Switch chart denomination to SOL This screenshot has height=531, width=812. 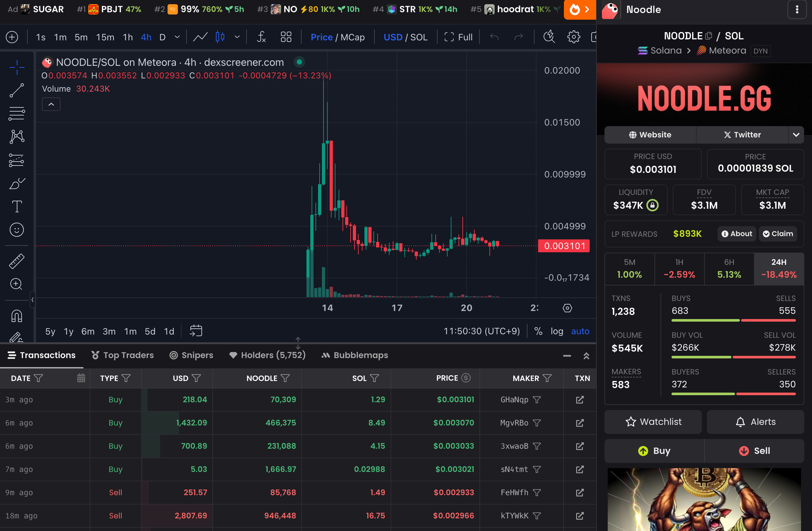click(419, 37)
